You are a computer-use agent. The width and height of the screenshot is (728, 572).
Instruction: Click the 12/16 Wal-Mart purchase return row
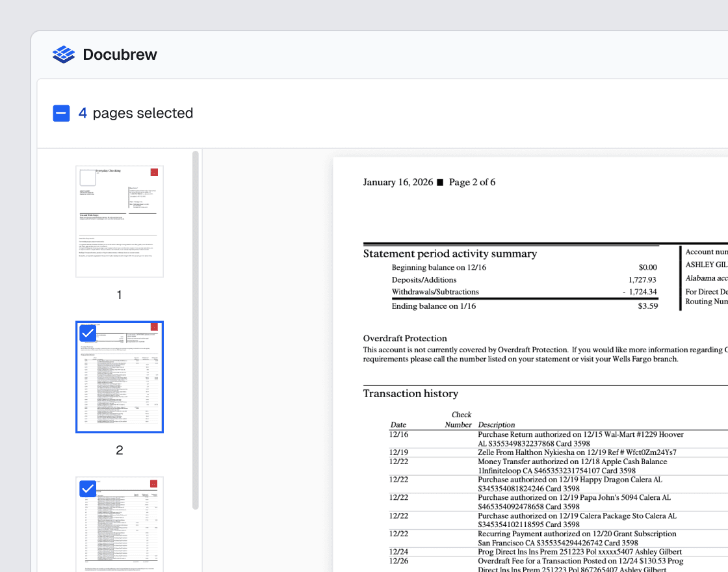pos(558,439)
